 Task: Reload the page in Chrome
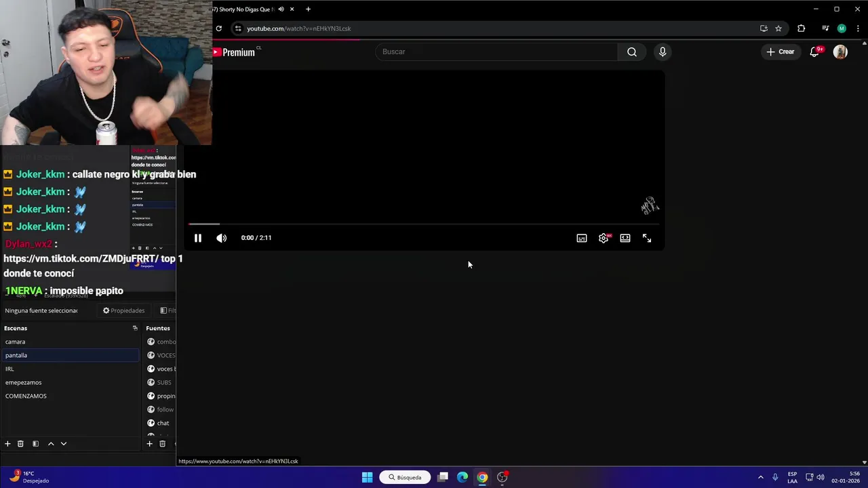click(218, 28)
